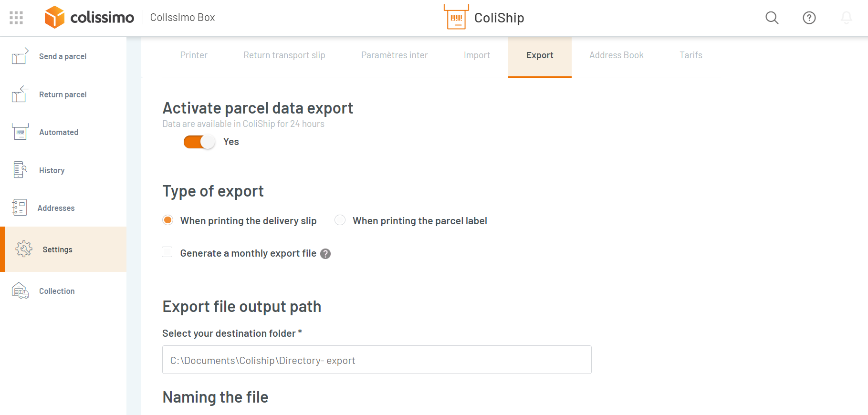Click the Send a parcel icon
868x415 pixels.
20,56
